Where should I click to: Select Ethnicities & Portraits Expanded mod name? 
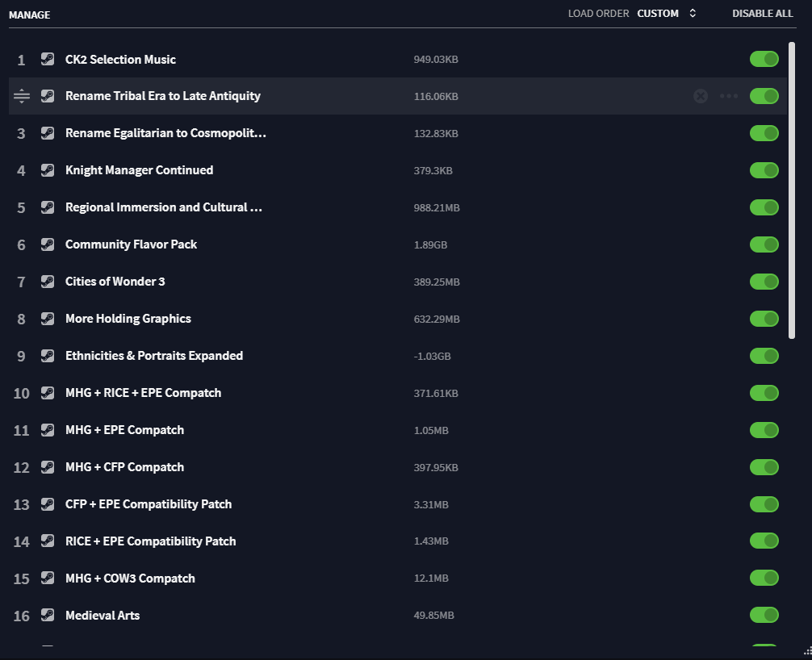coord(154,356)
